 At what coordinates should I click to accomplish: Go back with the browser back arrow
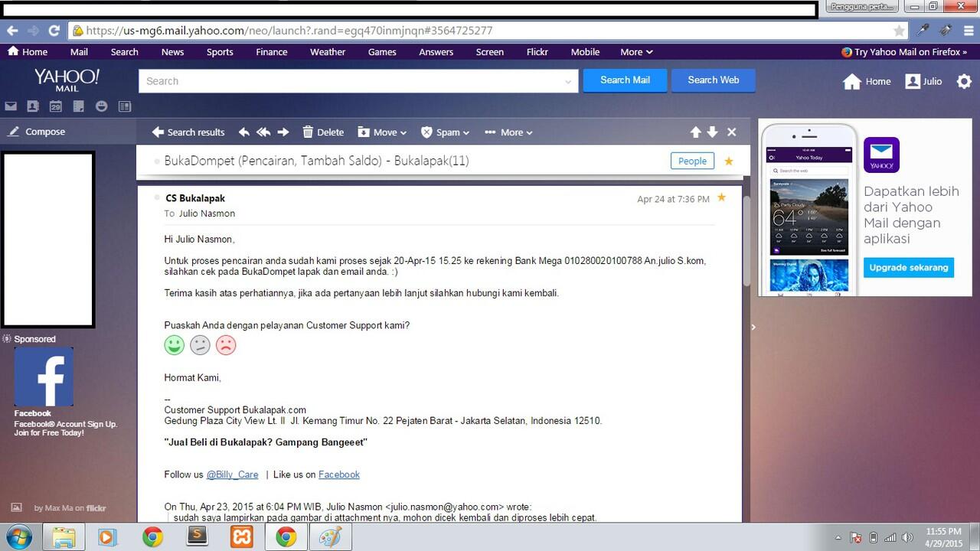(x=12, y=31)
